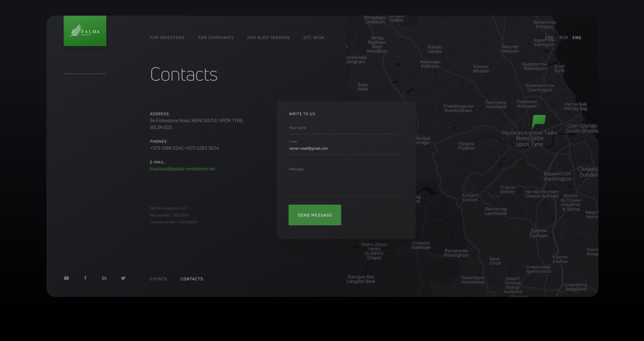Open the YouTube social icon

pyautogui.click(x=66, y=278)
